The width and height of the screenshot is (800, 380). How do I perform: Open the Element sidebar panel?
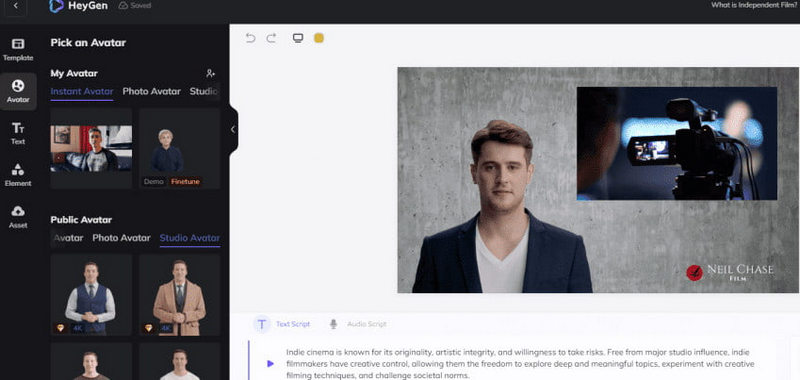pos(18,175)
